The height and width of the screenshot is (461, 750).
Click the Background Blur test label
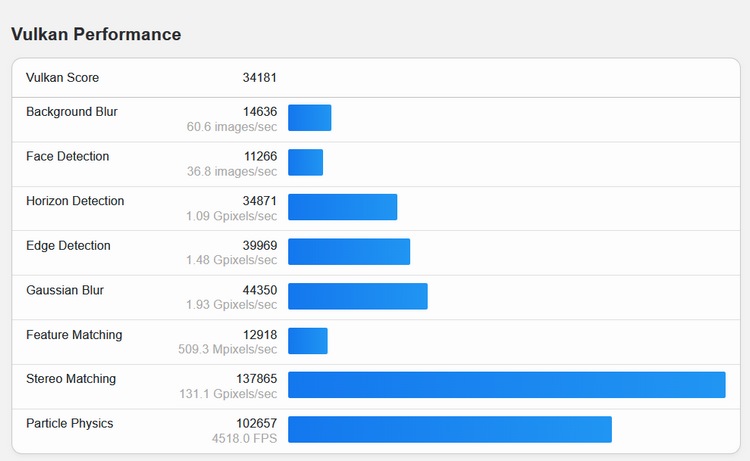71,112
